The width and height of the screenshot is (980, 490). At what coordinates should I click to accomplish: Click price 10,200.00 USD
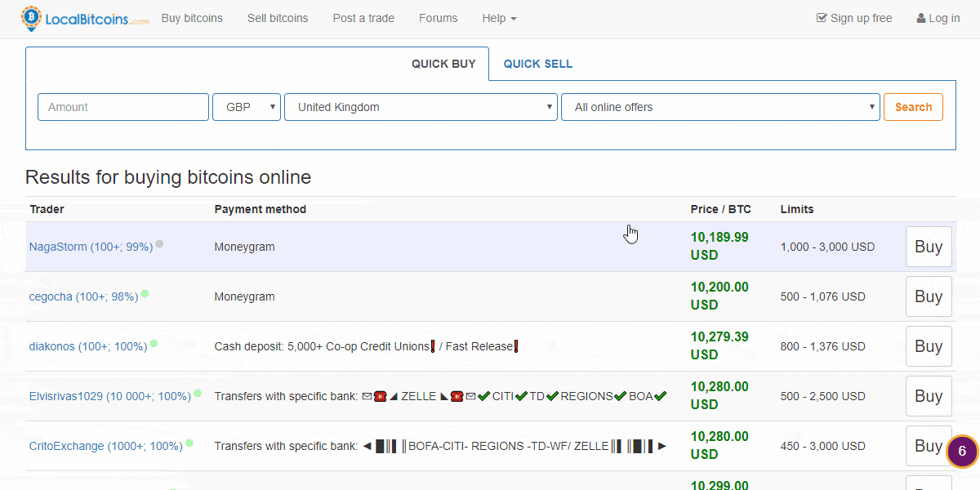click(719, 296)
